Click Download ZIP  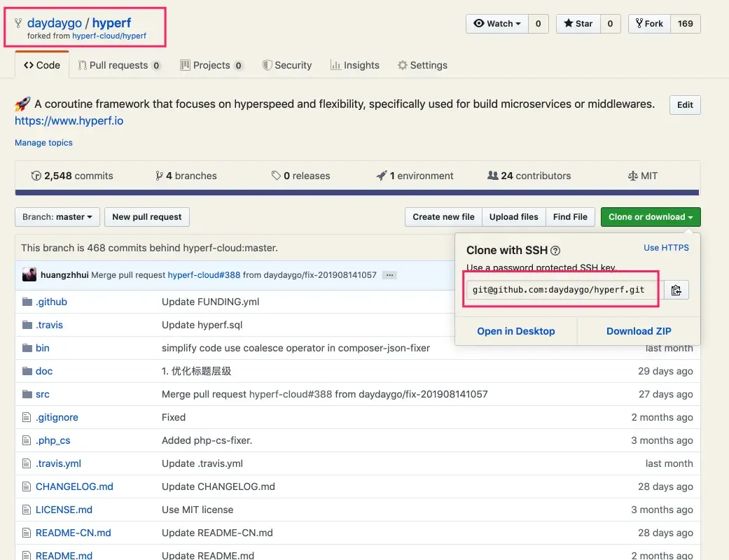(x=639, y=331)
